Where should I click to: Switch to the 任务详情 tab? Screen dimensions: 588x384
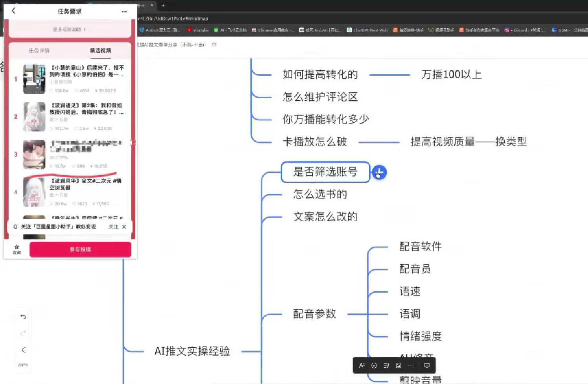point(39,50)
